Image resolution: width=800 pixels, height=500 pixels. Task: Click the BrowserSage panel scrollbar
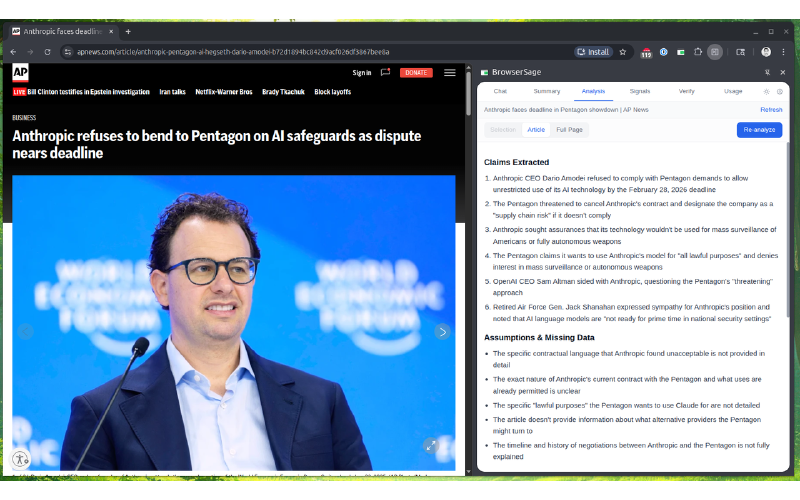(x=788, y=230)
